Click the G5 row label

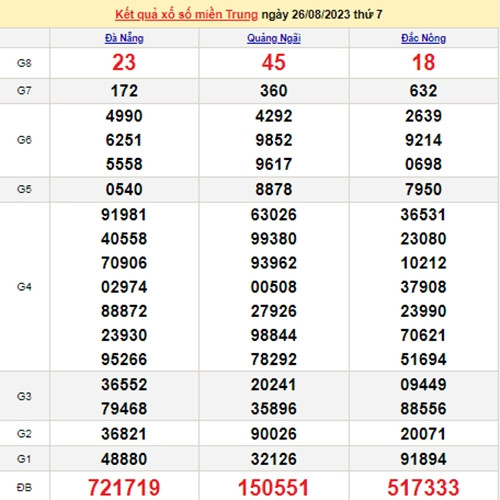coord(24,189)
